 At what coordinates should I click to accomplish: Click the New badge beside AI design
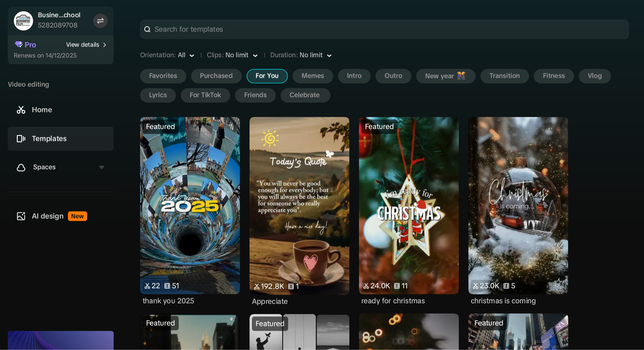(x=77, y=216)
